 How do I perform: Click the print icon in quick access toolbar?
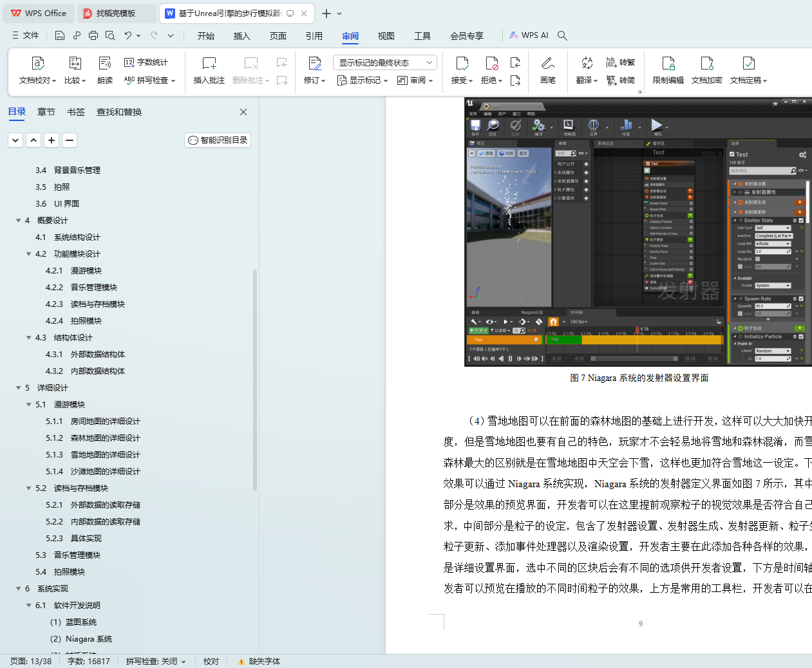click(93, 35)
